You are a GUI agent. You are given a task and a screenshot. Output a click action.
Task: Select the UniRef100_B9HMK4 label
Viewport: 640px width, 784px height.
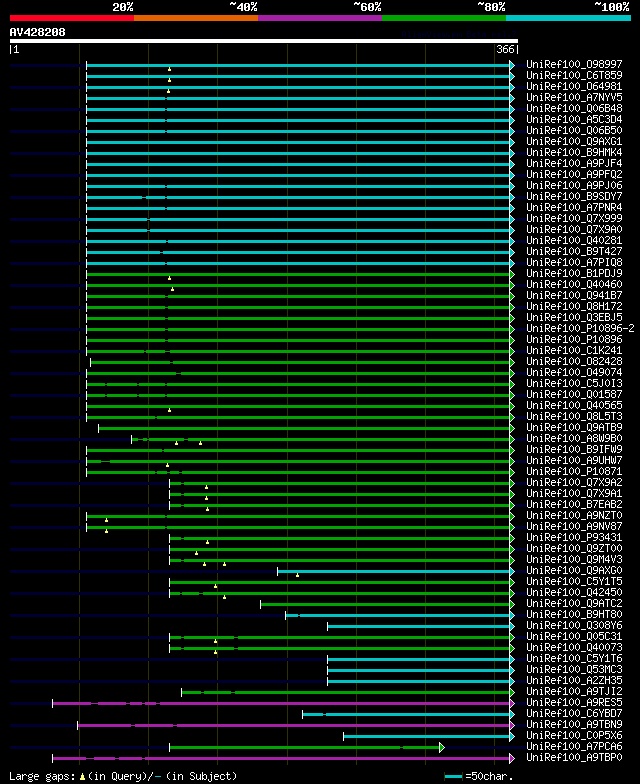click(x=574, y=152)
